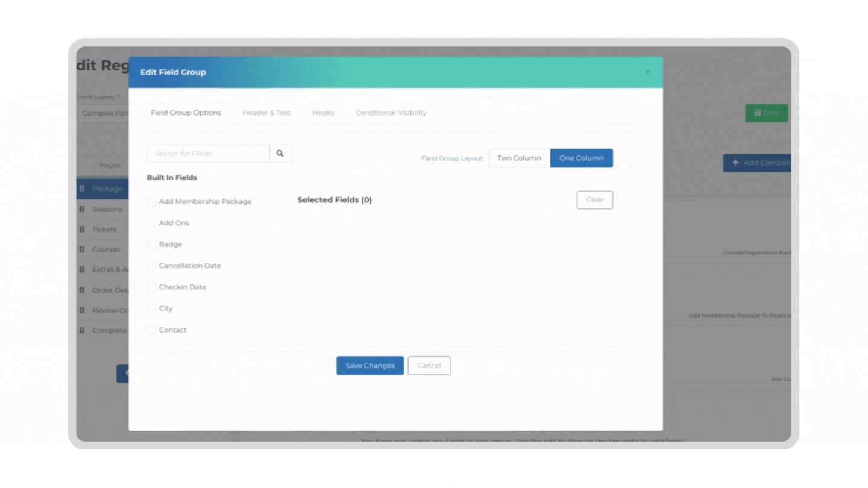Switch to the Header & Text tab
868x488 pixels.
266,113
